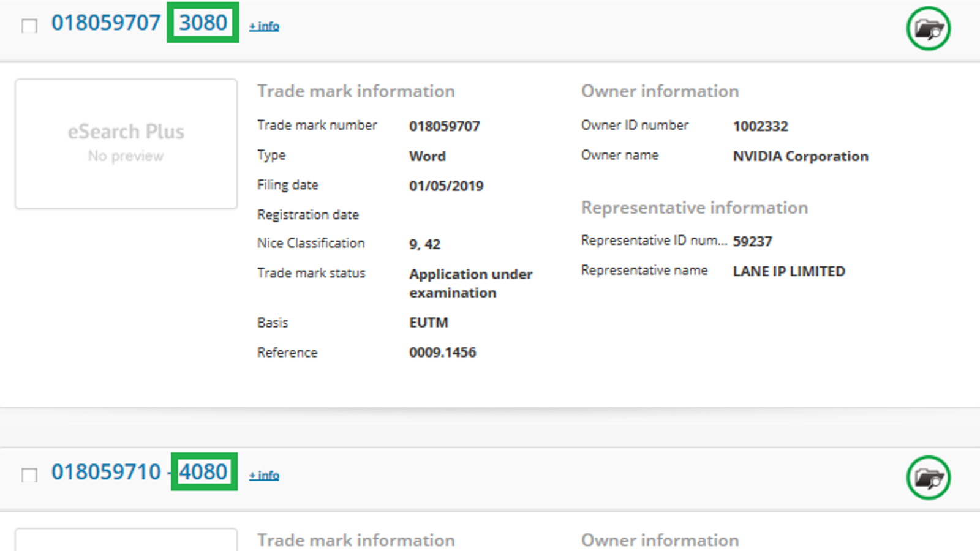Image resolution: width=980 pixels, height=551 pixels.
Task: Click owner name NVIDIA Corporation
Action: coord(801,156)
